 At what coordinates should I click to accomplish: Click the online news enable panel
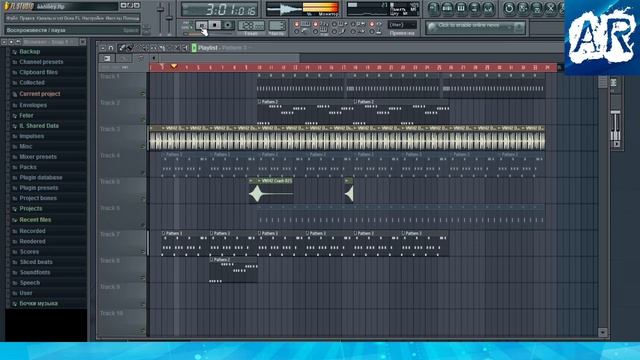click(475, 27)
